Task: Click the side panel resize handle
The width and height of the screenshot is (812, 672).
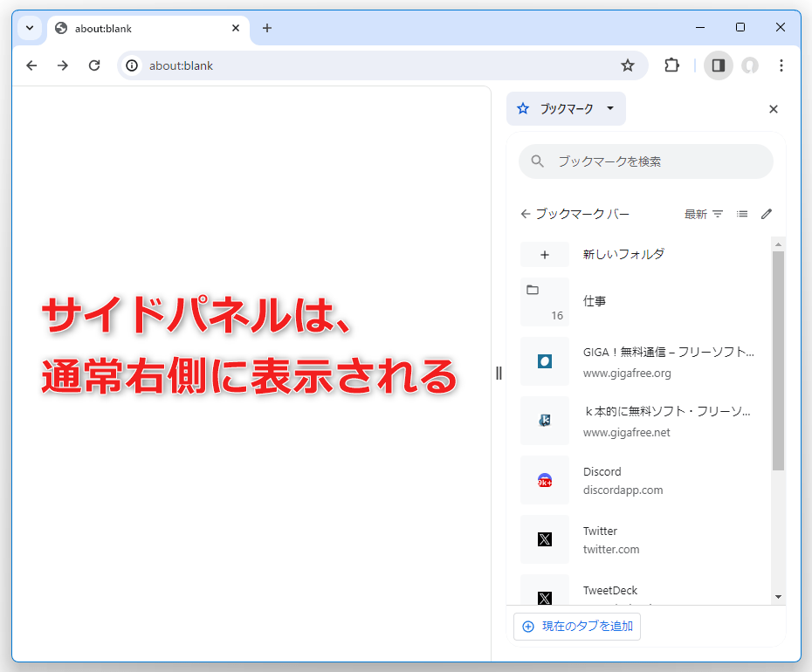Action: coord(499,374)
